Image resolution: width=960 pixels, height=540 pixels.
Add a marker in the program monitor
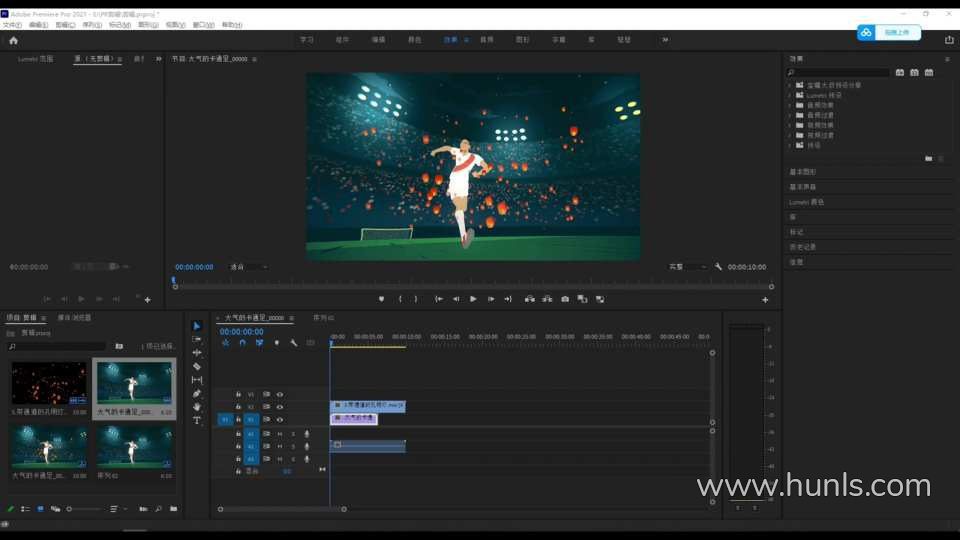click(x=381, y=299)
